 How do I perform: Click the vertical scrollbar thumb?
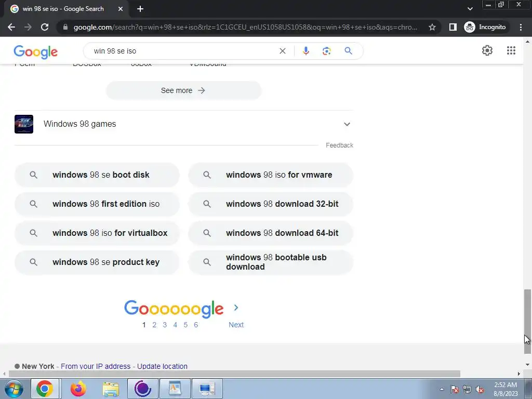pyautogui.click(x=527, y=321)
